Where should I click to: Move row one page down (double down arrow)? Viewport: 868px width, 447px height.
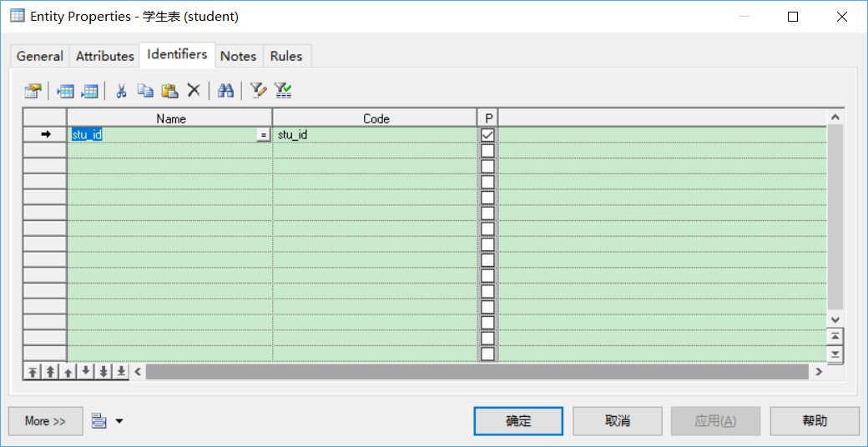(x=103, y=372)
